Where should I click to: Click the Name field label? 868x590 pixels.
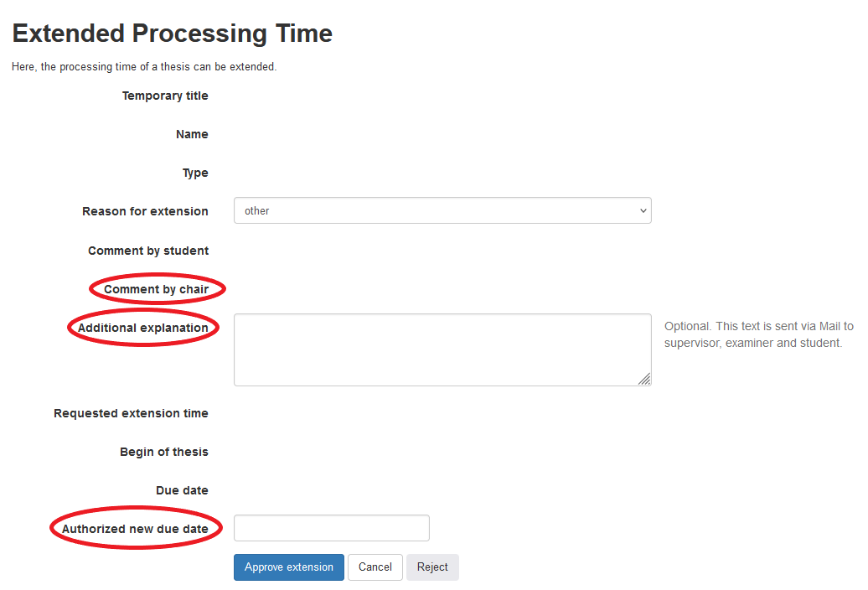[192, 134]
